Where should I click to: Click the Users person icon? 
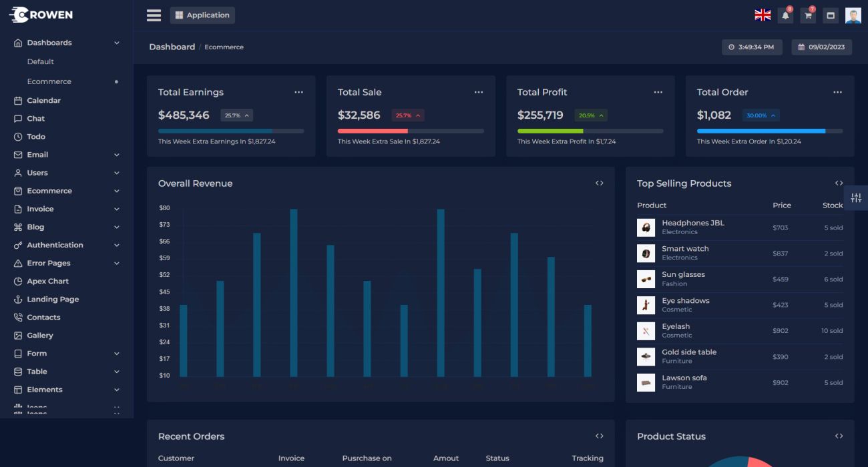pyautogui.click(x=18, y=173)
